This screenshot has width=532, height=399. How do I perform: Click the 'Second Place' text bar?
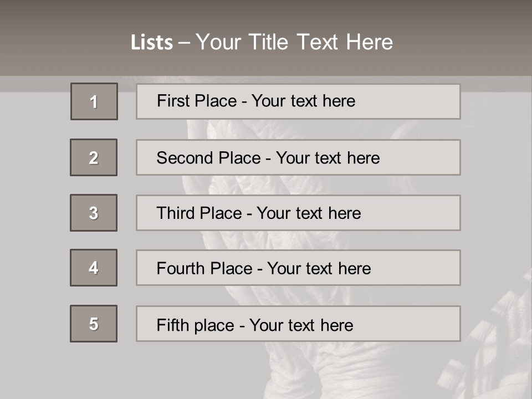click(298, 157)
